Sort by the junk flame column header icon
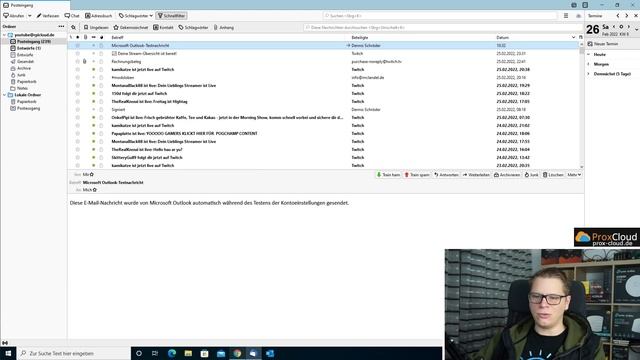640x360 pixels. [102, 38]
